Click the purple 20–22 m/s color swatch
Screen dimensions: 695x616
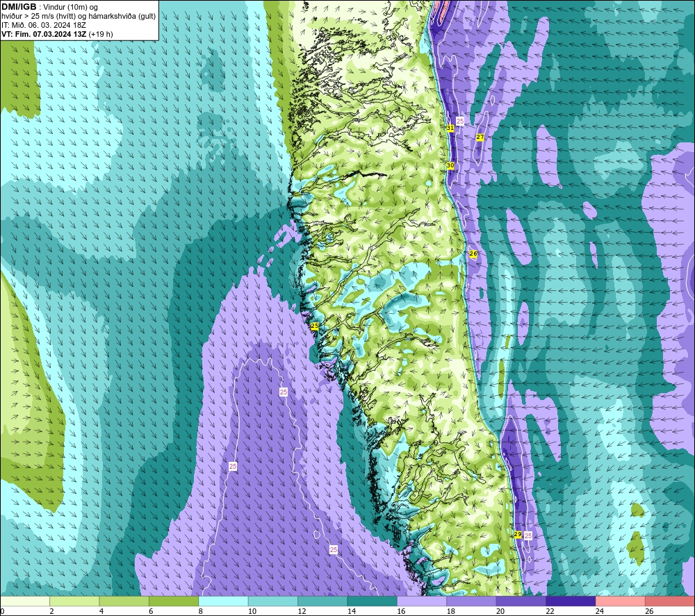[x=521, y=601]
